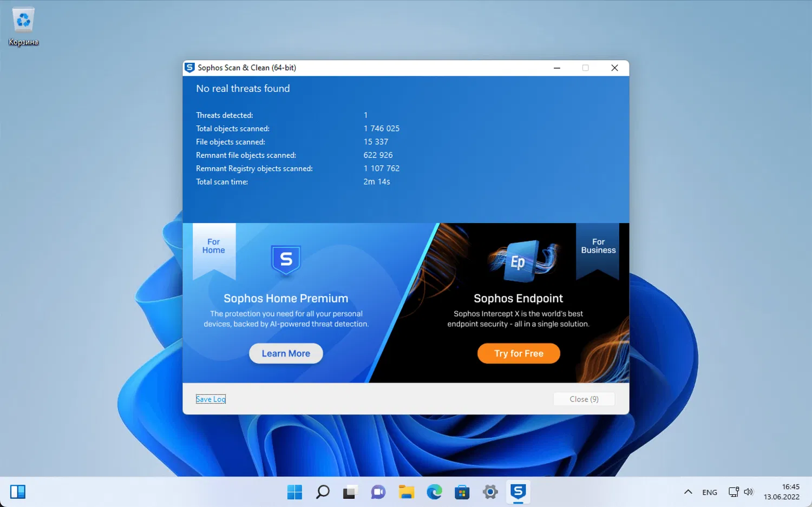Viewport: 812px width, 507px height.
Task: Click the Sophos shield icon in title bar
Action: coord(189,68)
